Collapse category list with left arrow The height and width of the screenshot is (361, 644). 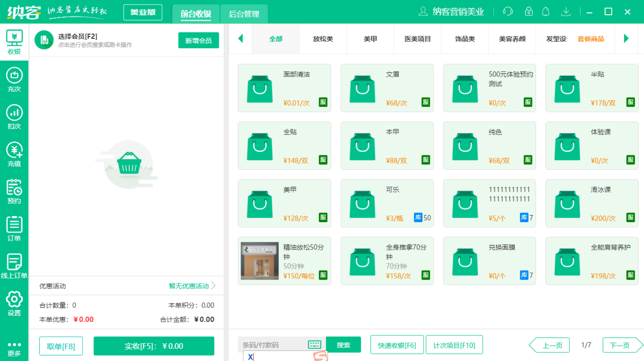tap(241, 39)
